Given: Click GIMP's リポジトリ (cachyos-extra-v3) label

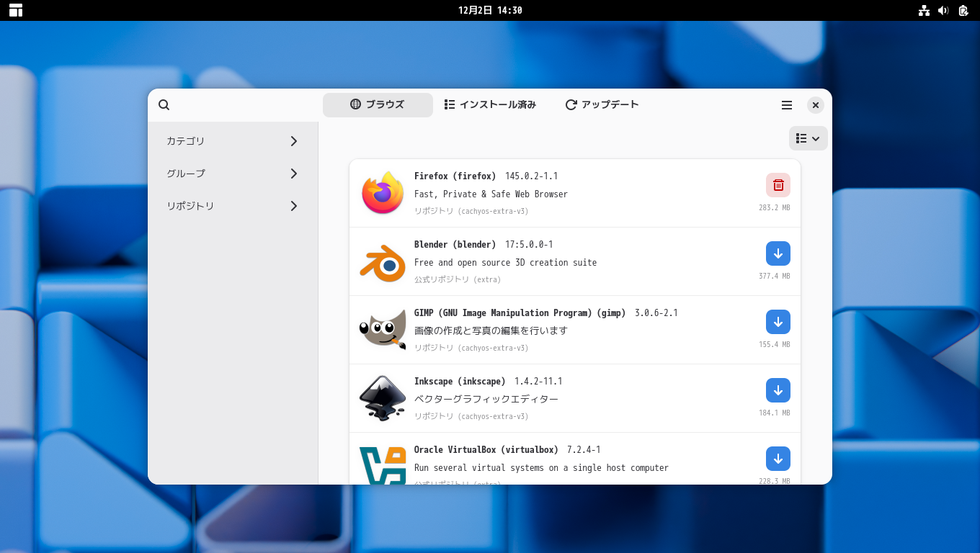Looking at the screenshot, I should pyautogui.click(x=471, y=349).
